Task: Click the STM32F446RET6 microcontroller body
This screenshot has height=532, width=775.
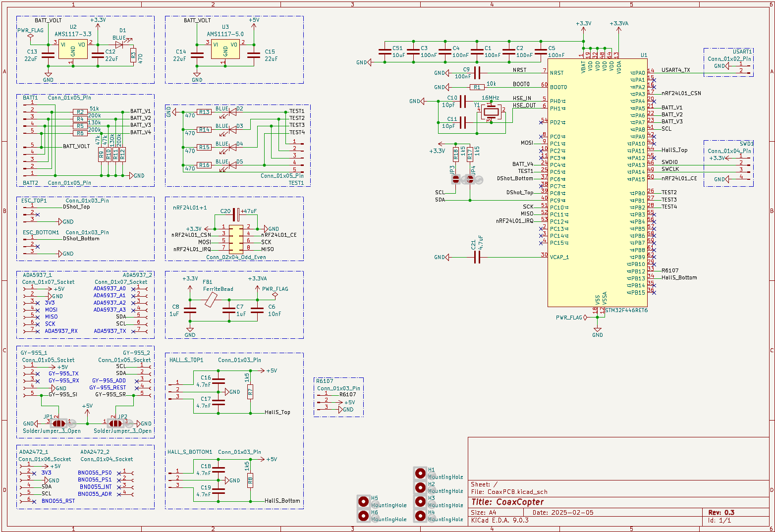Action: point(597,183)
